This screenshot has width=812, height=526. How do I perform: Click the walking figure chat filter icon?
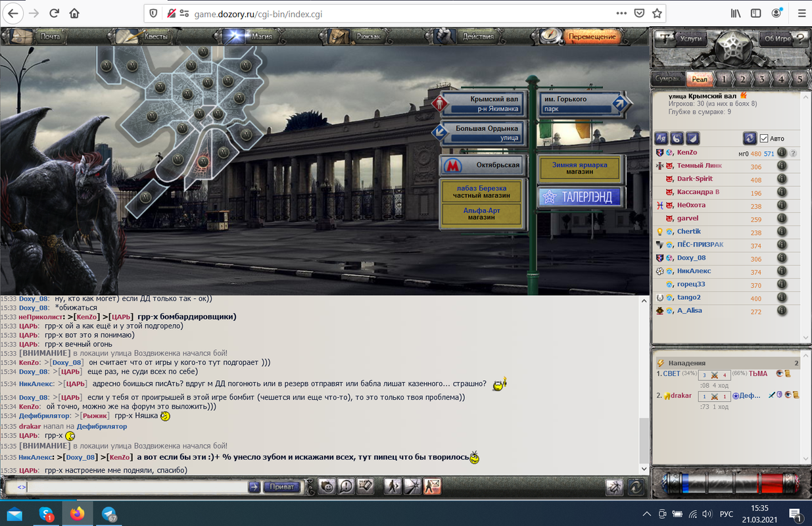[x=393, y=487]
